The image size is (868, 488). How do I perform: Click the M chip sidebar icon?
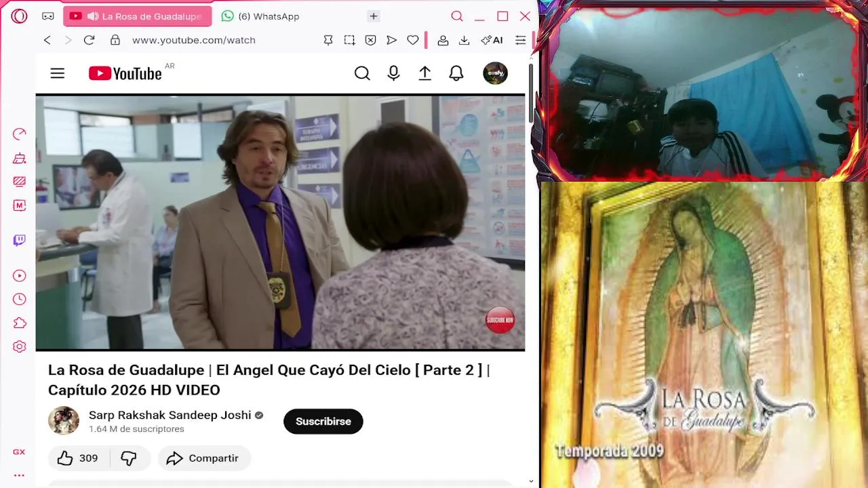pyautogui.click(x=19, y=205)
